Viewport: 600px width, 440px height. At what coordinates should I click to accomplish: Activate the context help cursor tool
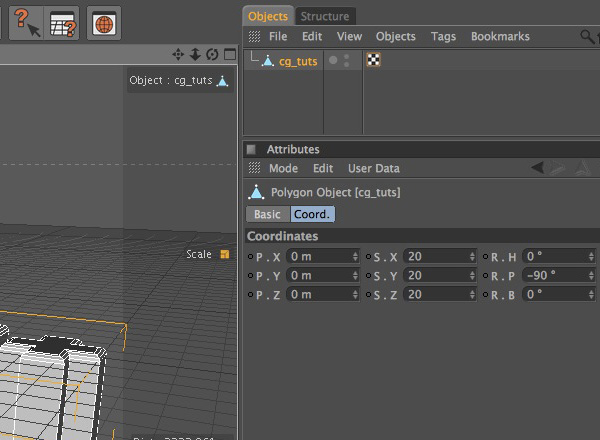[26, 23]
